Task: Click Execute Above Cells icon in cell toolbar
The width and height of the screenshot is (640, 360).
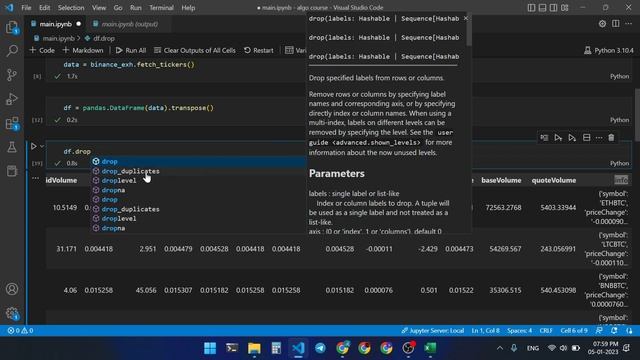Action: [x=558, y=138]
